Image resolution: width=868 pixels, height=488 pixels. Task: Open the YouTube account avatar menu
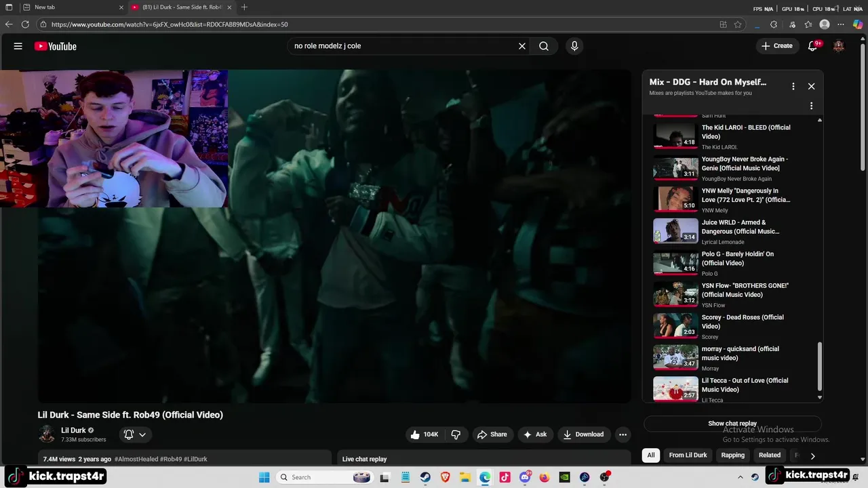point(839,46)
